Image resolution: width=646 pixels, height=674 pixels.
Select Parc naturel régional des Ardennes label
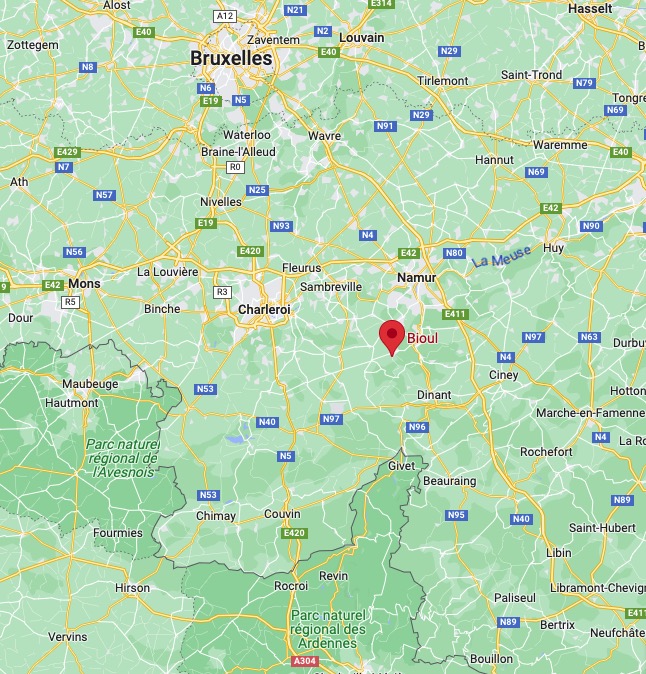coord(328,629)
